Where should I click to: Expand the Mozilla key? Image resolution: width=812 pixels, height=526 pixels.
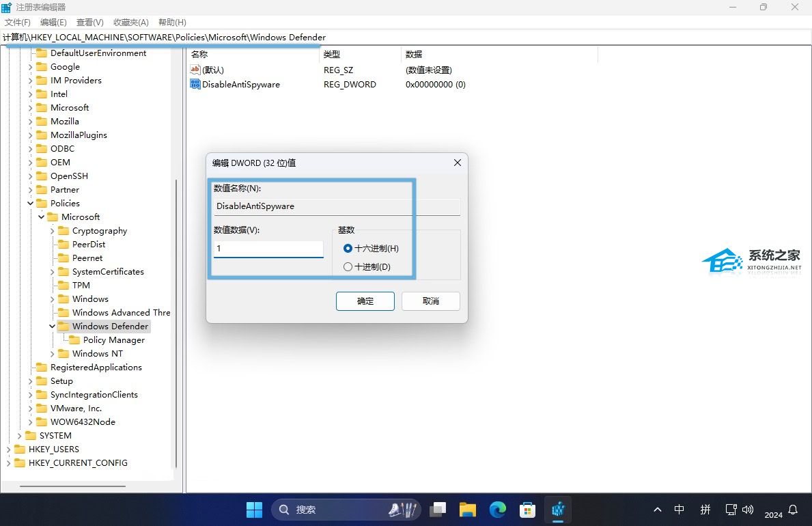coord(30,122)
